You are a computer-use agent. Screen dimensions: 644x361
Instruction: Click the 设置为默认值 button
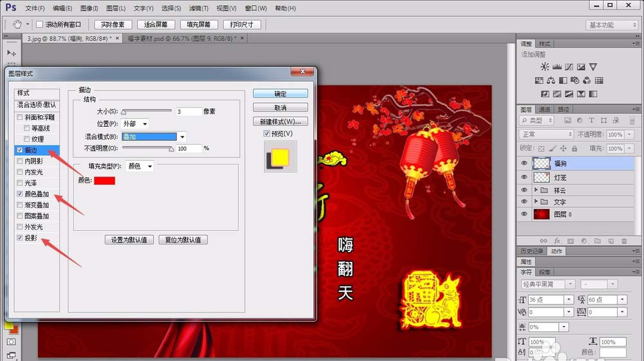coord(129,240)
